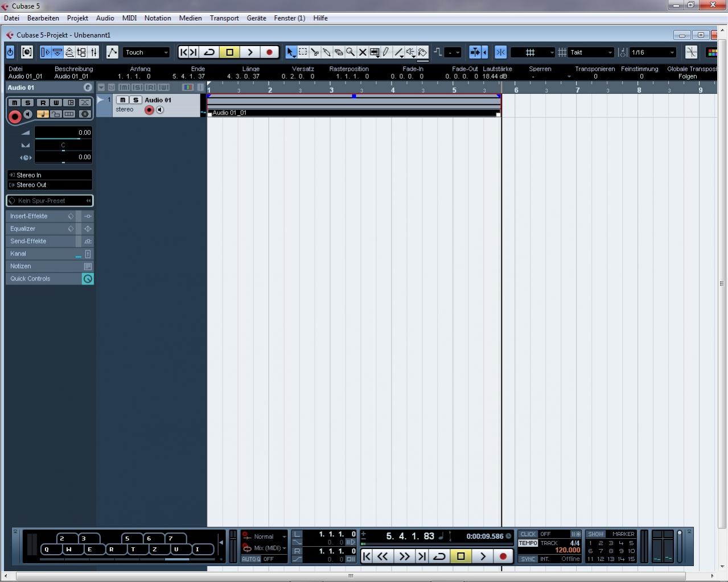728x582 pixels.
Task: Select the Time Warp tool
Action: coord(375,52)
